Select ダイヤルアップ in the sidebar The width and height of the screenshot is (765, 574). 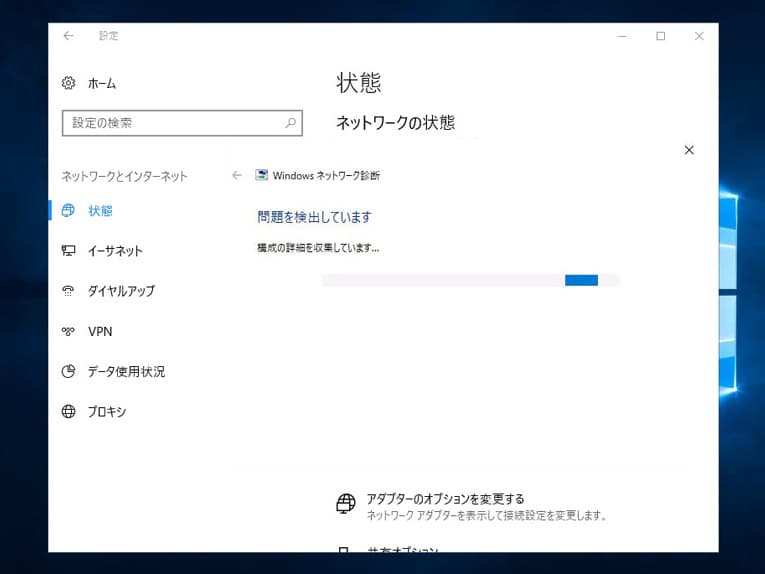121,291
